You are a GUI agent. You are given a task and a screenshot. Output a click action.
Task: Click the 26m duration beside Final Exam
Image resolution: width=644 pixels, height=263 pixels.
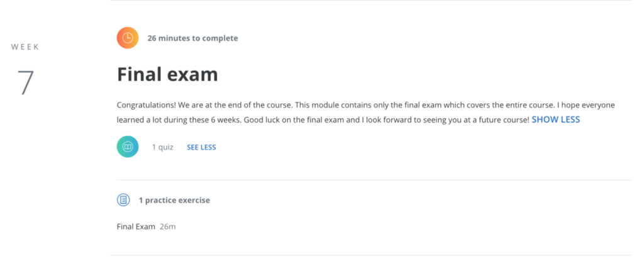coord(168,227)
